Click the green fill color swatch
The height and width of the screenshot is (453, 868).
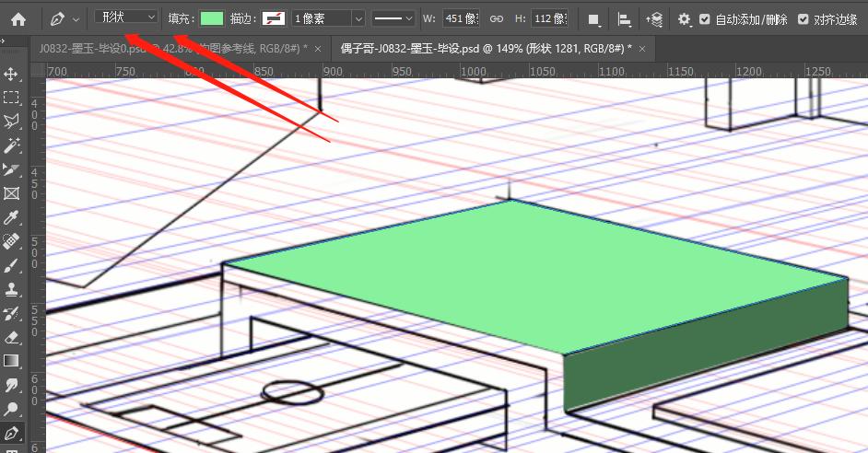coord(212,18)
